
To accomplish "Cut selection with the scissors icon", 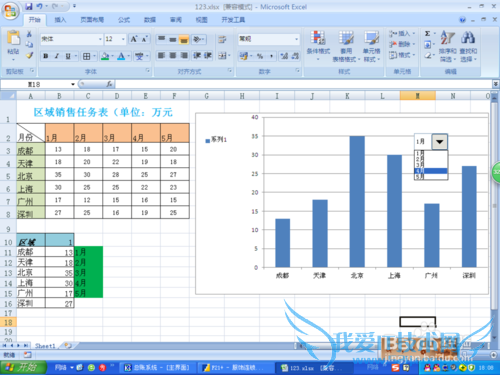I will tap(29, 34).
